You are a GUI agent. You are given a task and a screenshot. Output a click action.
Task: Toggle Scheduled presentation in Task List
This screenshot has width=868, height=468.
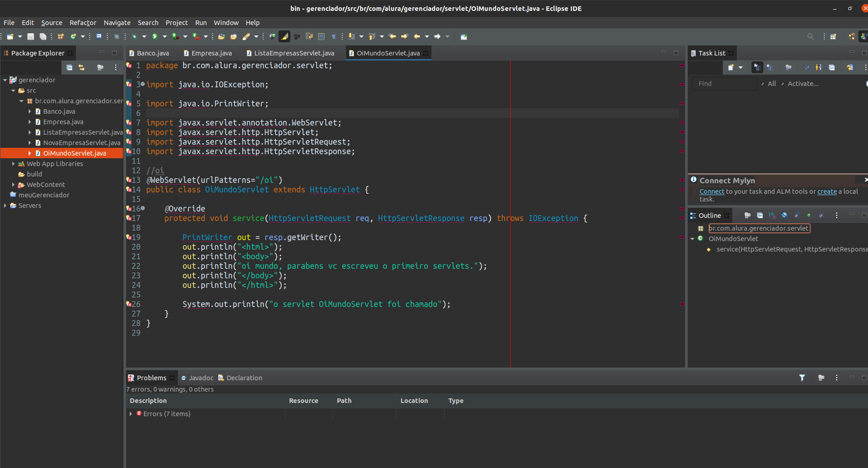pos(770,67)
